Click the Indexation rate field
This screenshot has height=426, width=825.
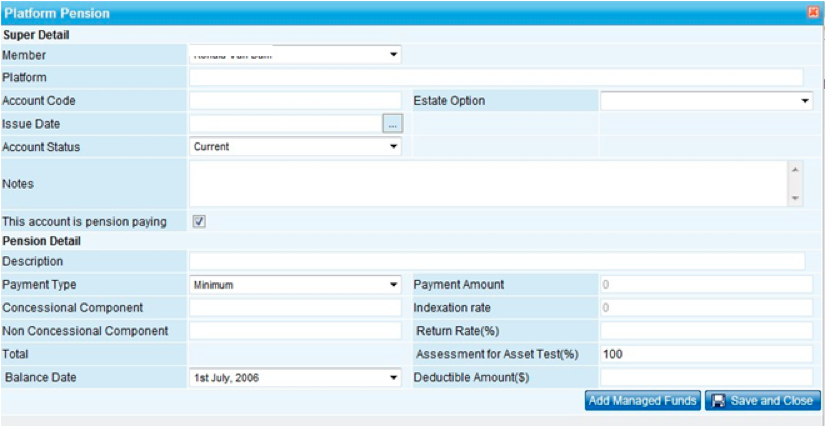pos(707,308)
